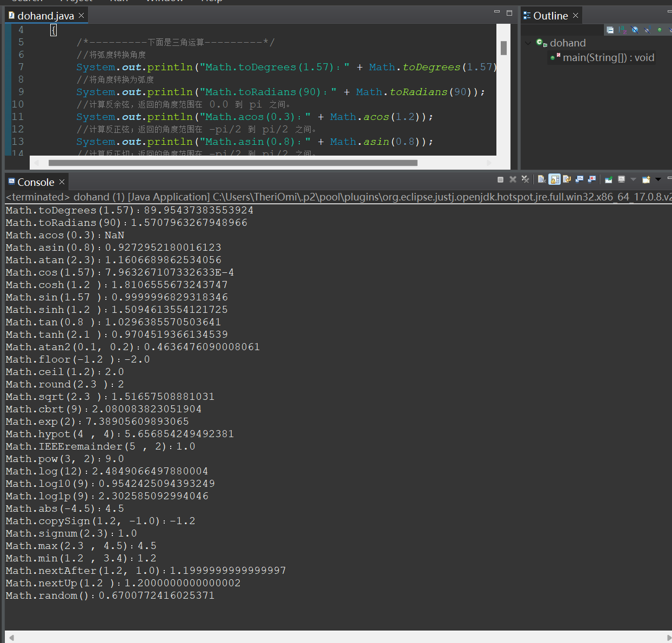Pin the current console

(x=608, y=179)
